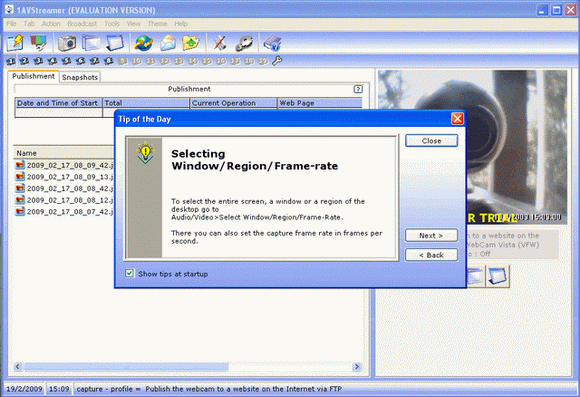Viewport: 580px width, 397px height.
Task: Open the Tools menu
Action: [112, 24]
